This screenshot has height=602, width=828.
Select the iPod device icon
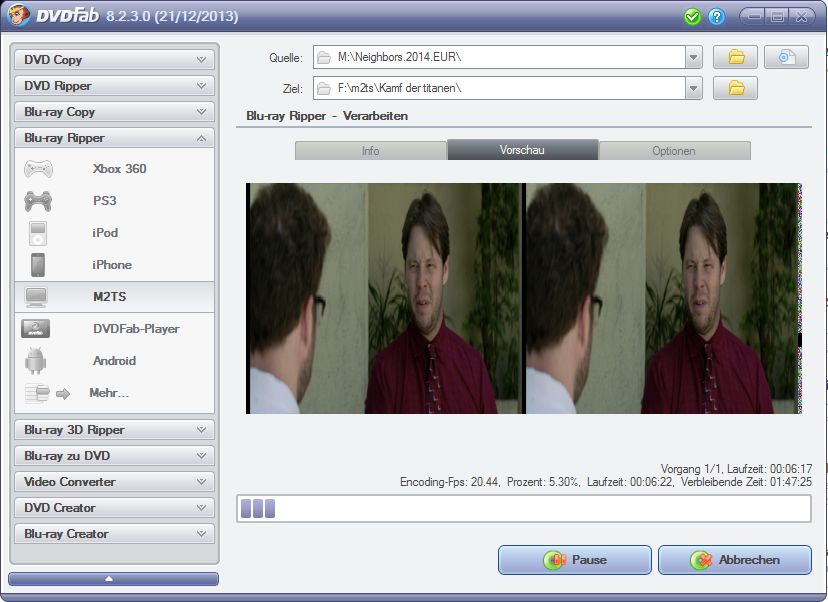pos(38,233)
